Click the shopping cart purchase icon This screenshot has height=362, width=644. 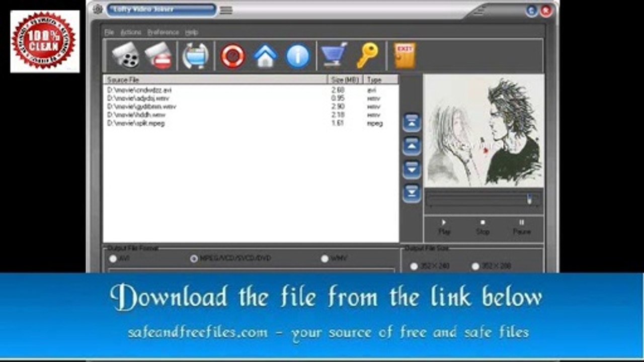(334, 55)
